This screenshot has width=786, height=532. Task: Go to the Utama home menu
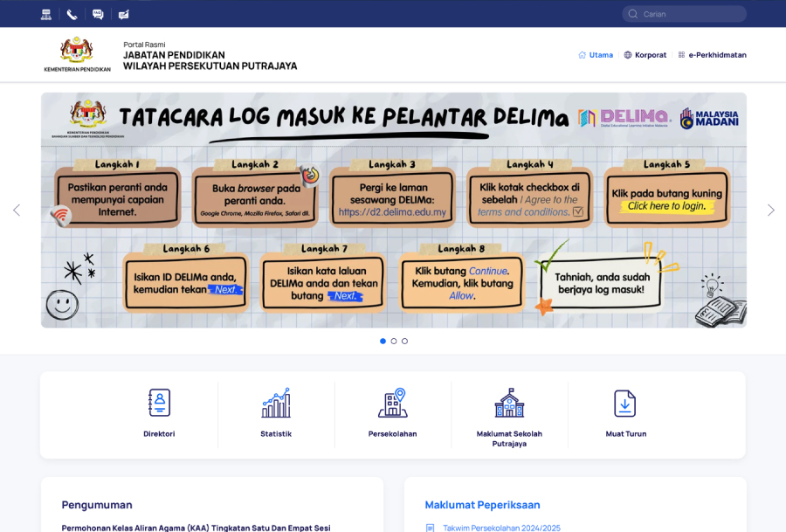596,55
